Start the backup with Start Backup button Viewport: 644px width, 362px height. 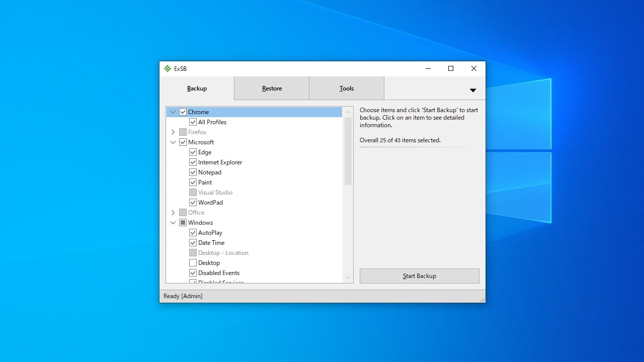pyautogui.click(x=420, y=276)
